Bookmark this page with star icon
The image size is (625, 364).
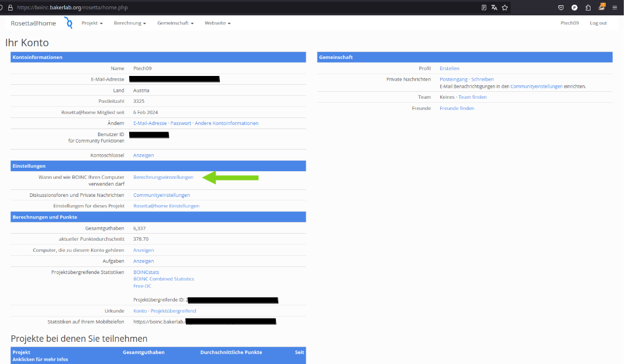(505, 8)
